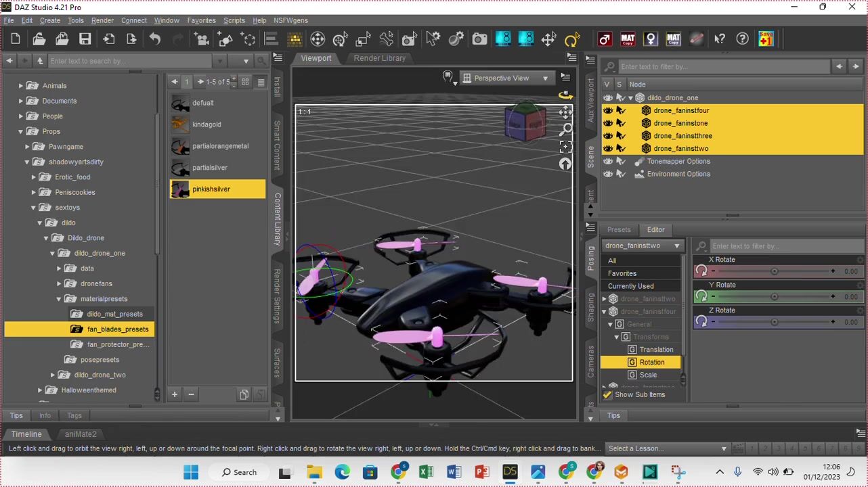Switch to the Render Library tab
Image resolution: width=868 pixels, height=487 pixels.
pyautogui.click(x=379, y=58)
